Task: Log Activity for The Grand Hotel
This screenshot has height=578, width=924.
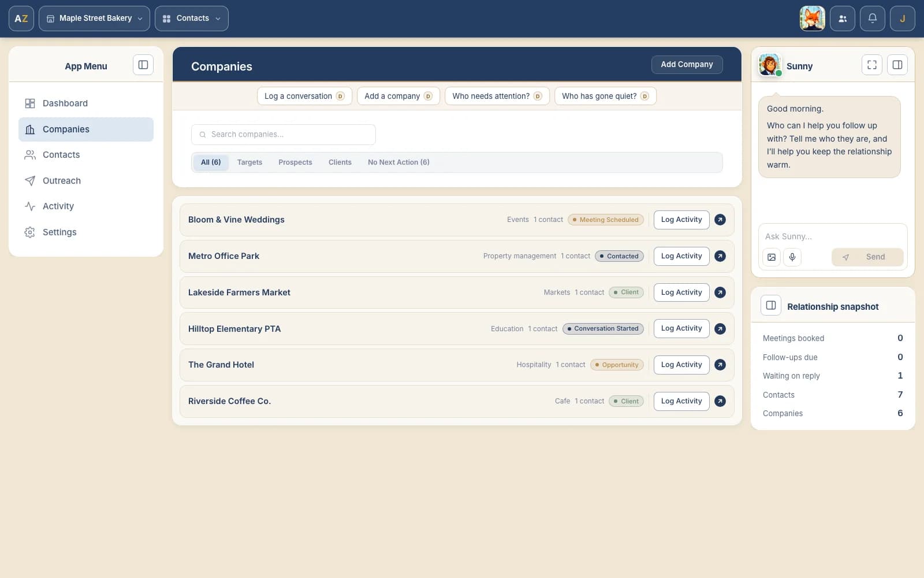Action: [x=681, y=365]
